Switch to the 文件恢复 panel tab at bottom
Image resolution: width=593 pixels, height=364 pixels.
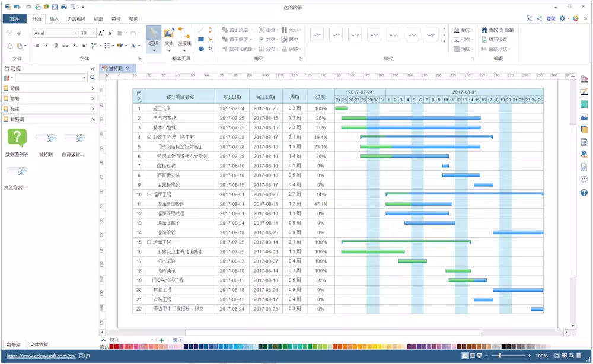pyautogui.click(x=39, y=344)
